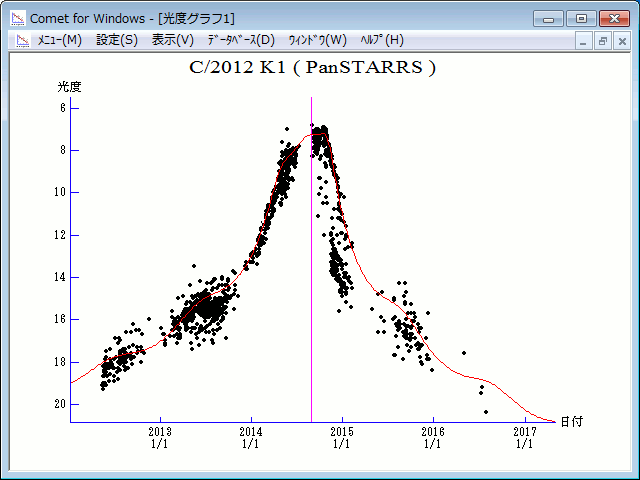Open the メニュー(M) menu

pyautogui.click(x=60, y=40)
